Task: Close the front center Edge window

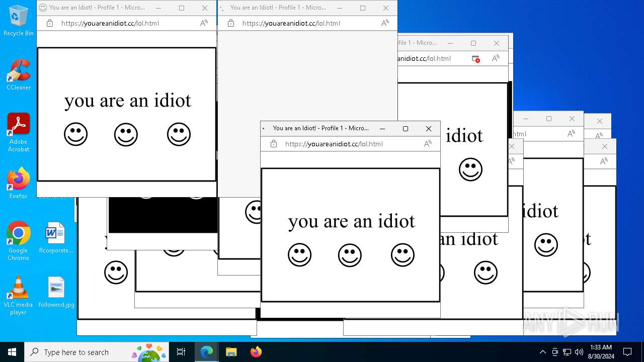Action: point(429,129)
